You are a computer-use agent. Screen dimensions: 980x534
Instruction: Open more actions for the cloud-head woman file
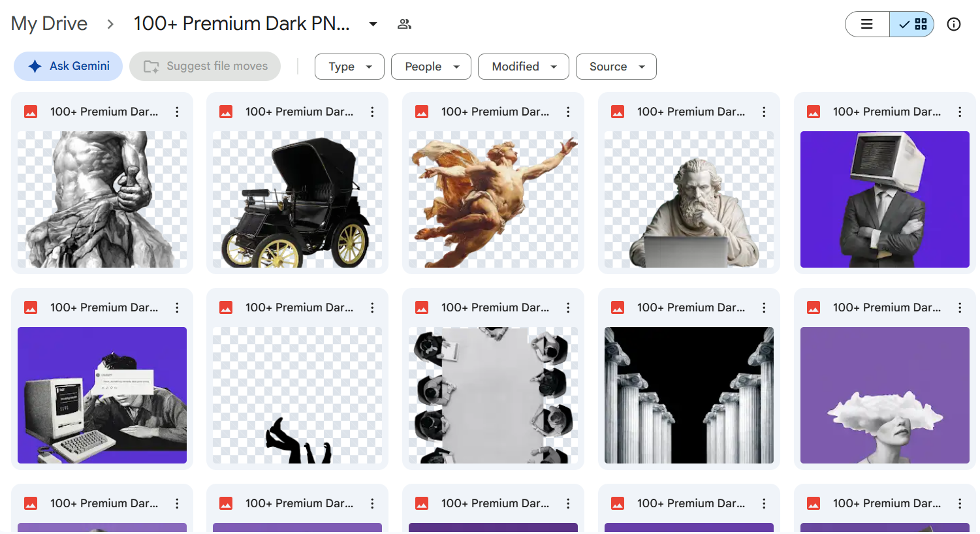(960, 307)
